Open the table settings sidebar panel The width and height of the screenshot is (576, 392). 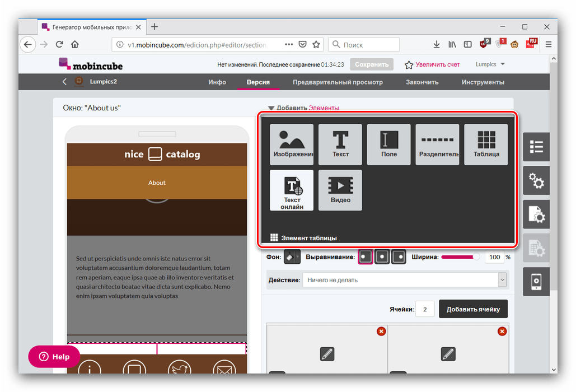(x=536, y=248)
